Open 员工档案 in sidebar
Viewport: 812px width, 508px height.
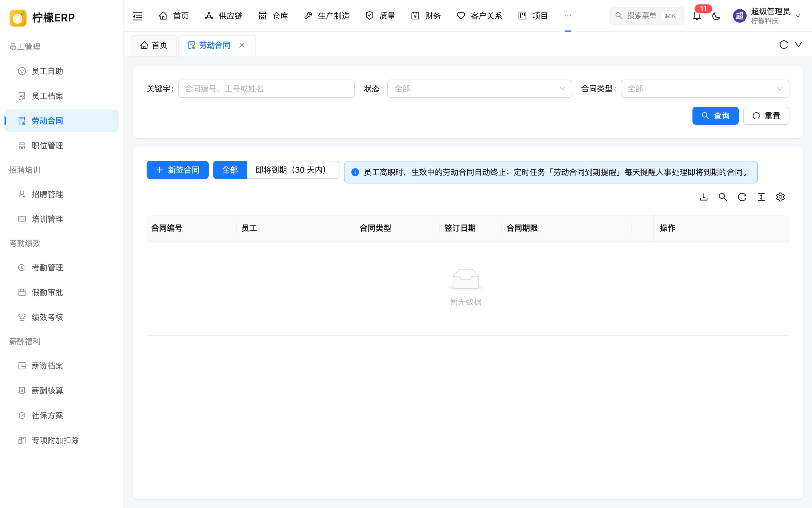pyautogui.click(x=62, y=96)
